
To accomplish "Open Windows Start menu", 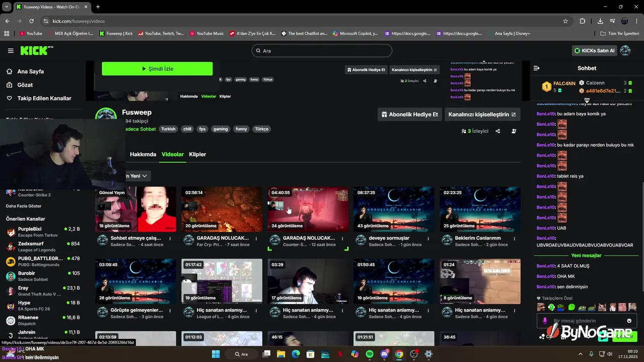I will tap(215, 354).
